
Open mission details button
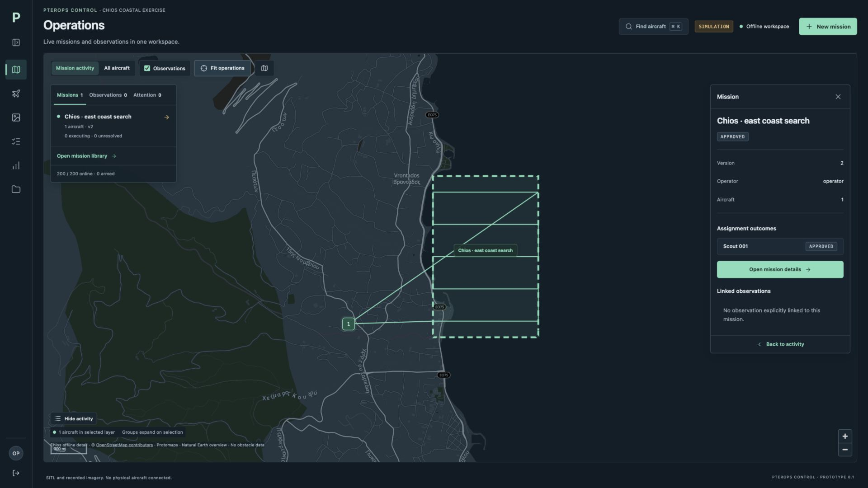coord(780,270)
